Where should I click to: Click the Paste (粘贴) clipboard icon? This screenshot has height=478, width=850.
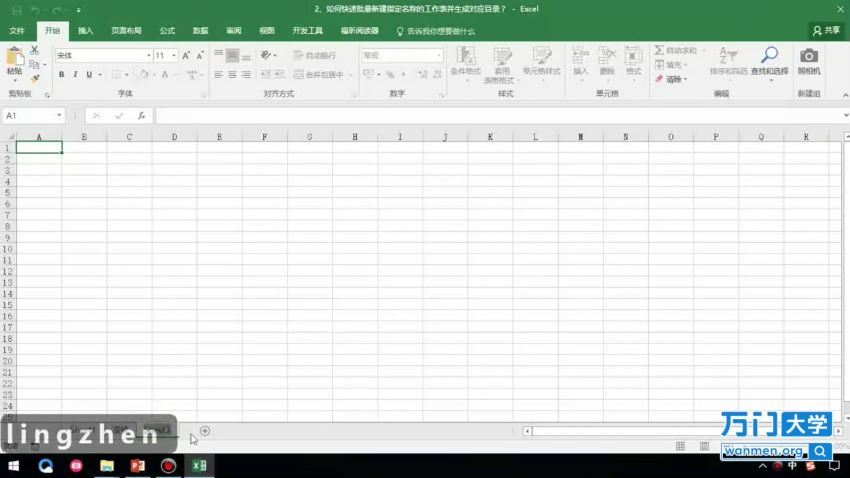14,58
